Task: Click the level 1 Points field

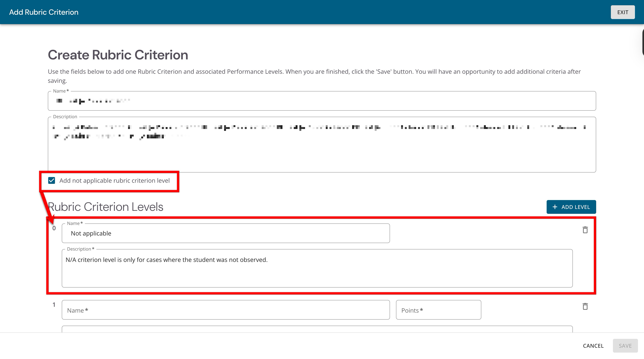Action: pyautogui.click(x=438, y=310)
